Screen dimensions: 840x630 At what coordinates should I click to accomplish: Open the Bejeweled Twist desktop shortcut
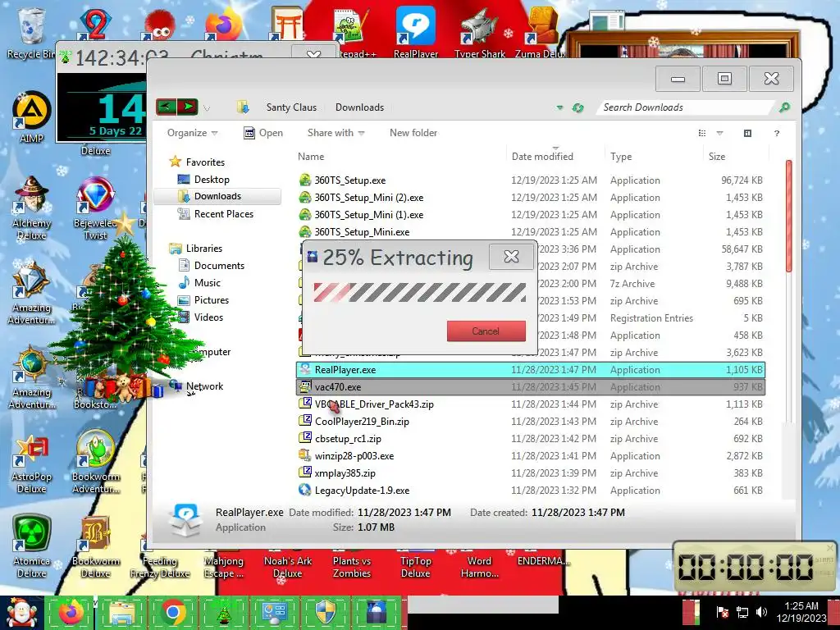95,208
